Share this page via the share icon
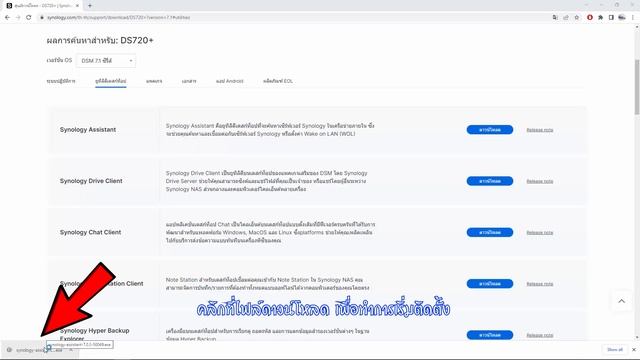Image resolution: width=640 pixels, height=360 pixels. tap(566, 18)
